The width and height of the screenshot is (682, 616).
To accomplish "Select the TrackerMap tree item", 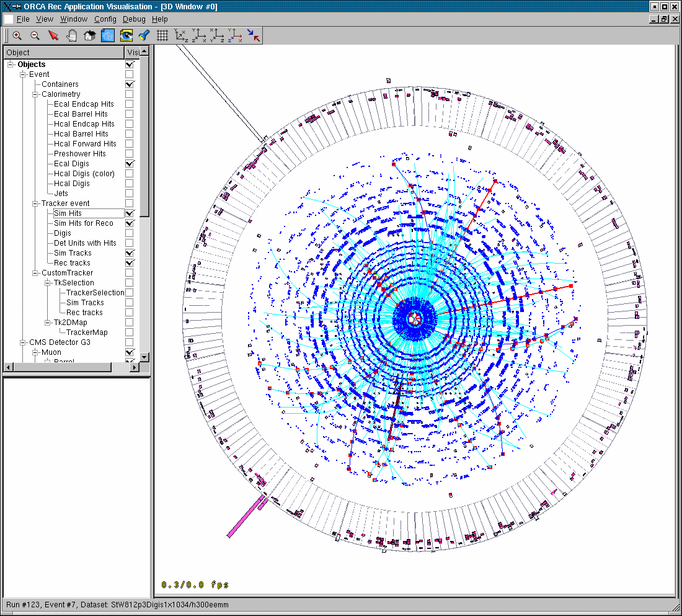I will click(87, 333).
